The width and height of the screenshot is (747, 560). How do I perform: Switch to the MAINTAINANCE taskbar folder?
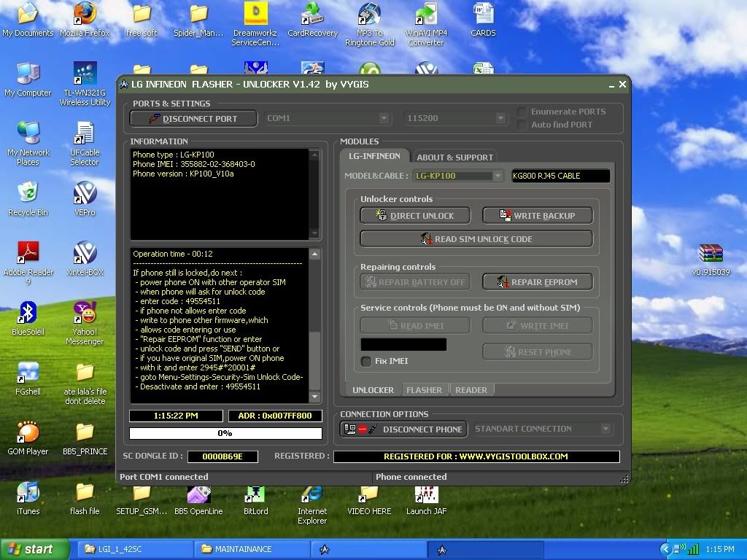coord(252,549)
